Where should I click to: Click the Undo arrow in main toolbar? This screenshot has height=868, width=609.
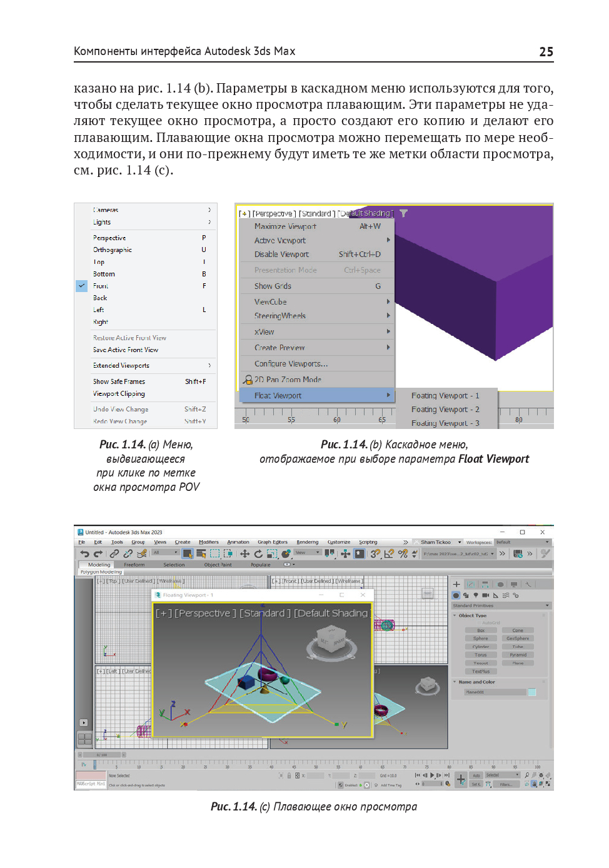click(x=84, y=553)
